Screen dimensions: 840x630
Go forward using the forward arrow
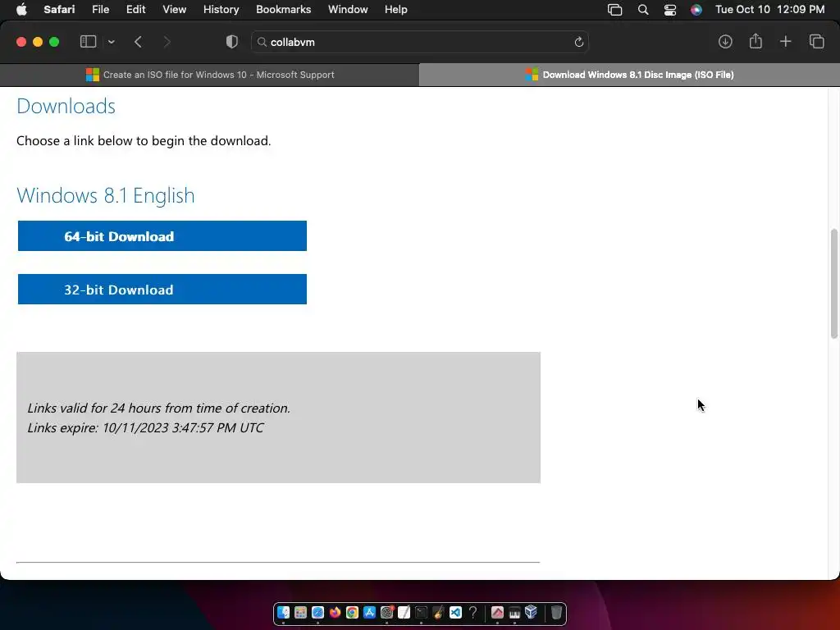167,42
